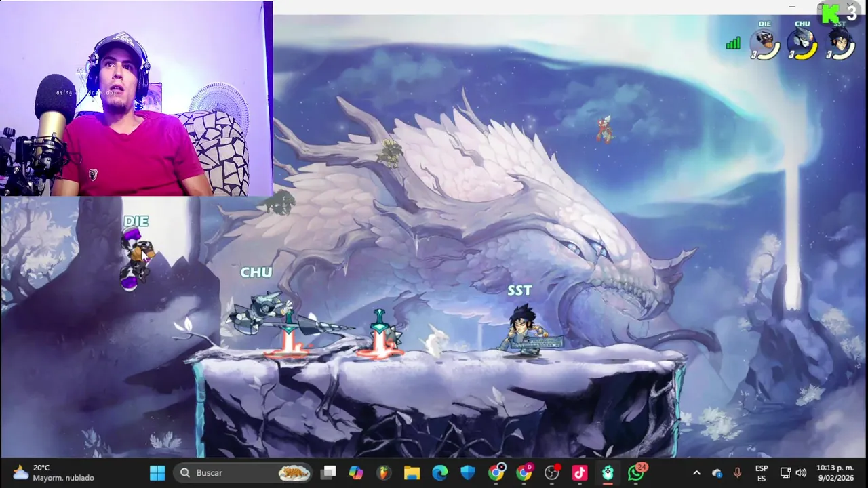Open Windows Security shield icon
This screenshot has height=488, width=868.
pyautogui.click(x=468, y=472)
